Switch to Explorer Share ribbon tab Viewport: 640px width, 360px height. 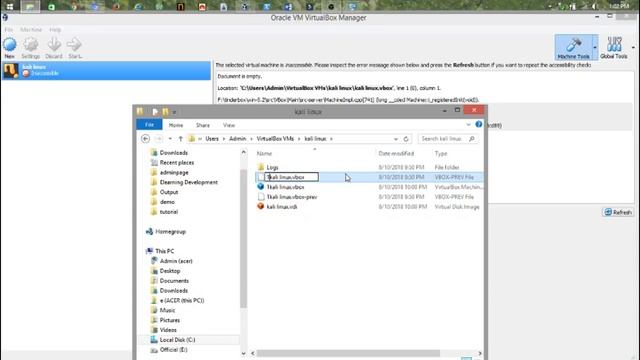pyautogui.click(x=203, y=125)
